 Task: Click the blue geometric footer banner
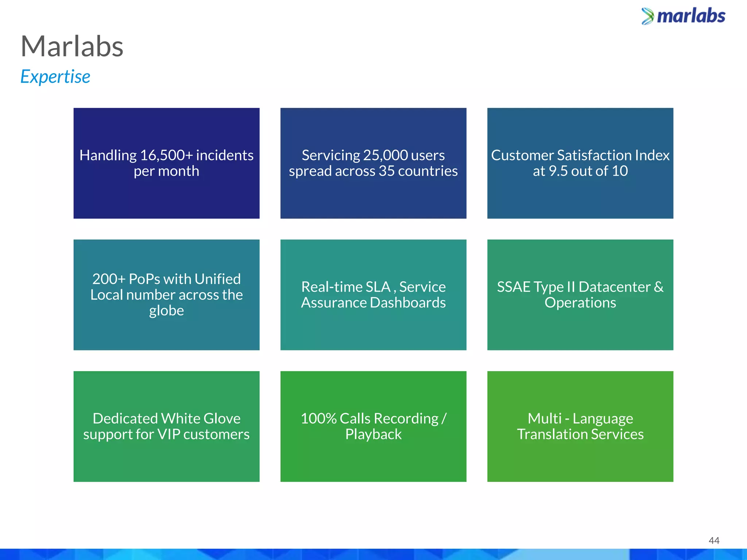coord(373,554)
